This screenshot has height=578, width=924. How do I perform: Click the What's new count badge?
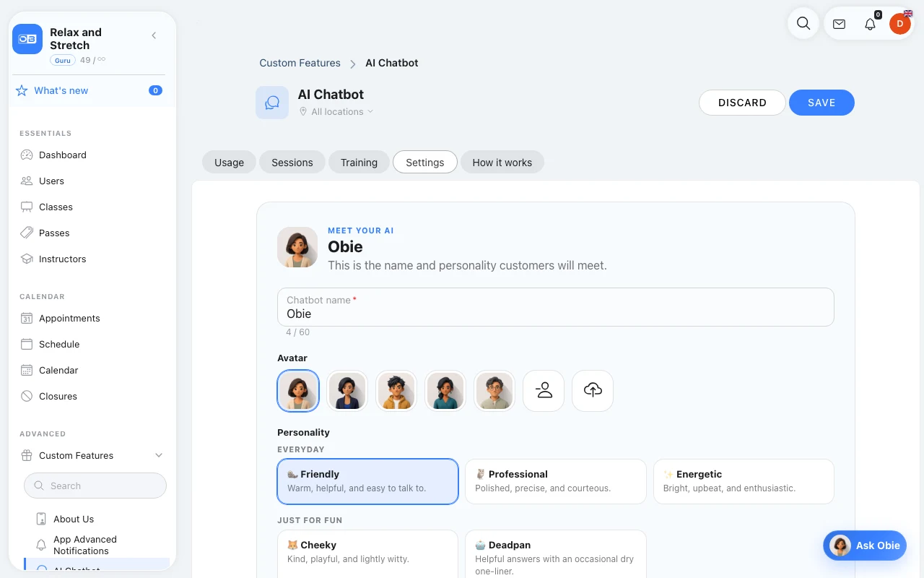[x=155, y=90]
